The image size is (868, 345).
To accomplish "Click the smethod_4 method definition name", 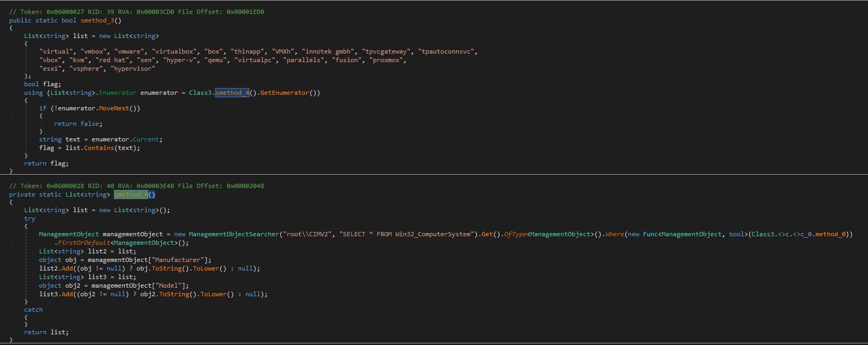I will (131, 194).
